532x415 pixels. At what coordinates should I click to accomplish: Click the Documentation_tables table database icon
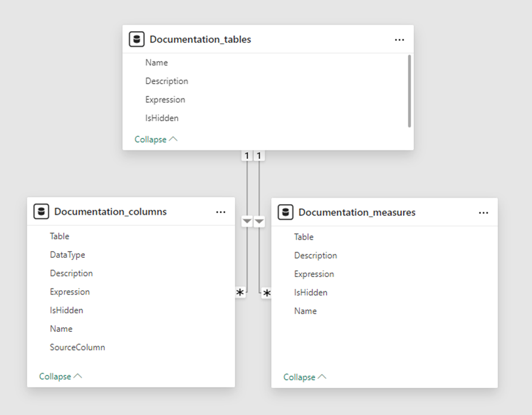pyautogui.click(x=136, y=40)
